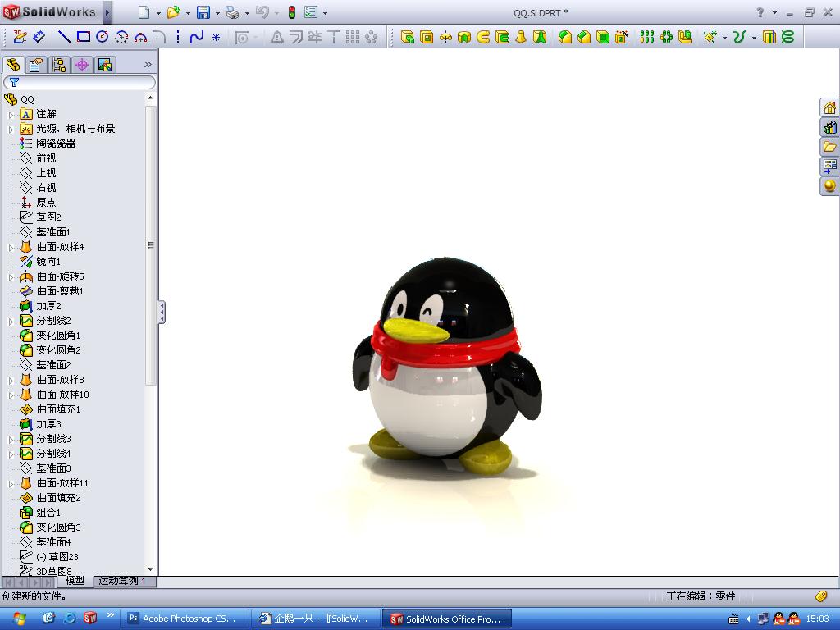Switch to the ConfigurationManager tab
Image resolution: width=840 pixels, height=630 pixels.
(59, 65)
